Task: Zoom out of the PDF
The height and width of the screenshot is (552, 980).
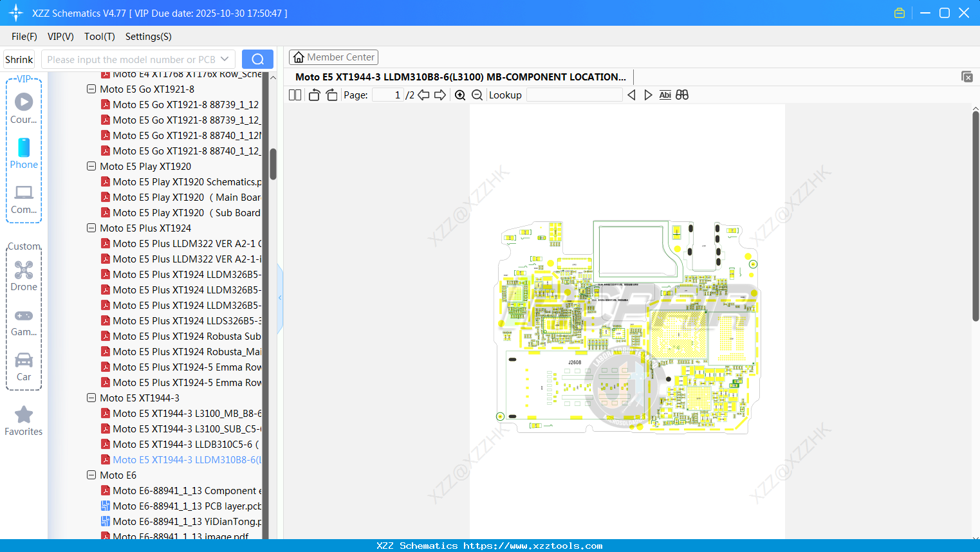Action: [477, 95]
